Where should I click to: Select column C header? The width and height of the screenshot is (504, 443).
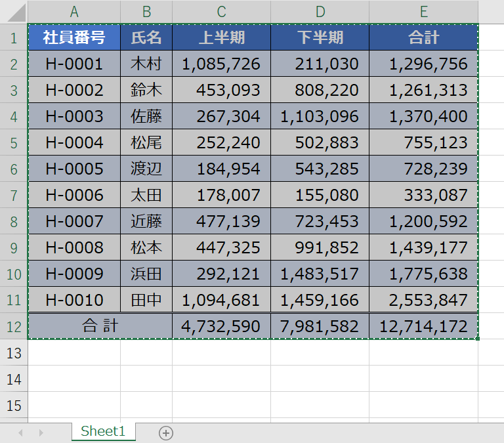(x=221, y=11)
